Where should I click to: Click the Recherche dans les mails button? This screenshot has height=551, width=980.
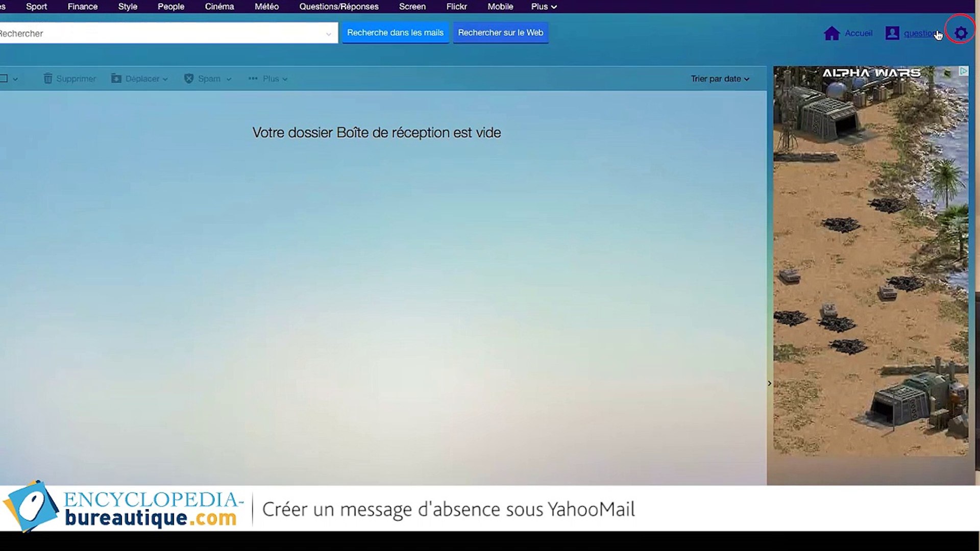[x=396, y=32]
